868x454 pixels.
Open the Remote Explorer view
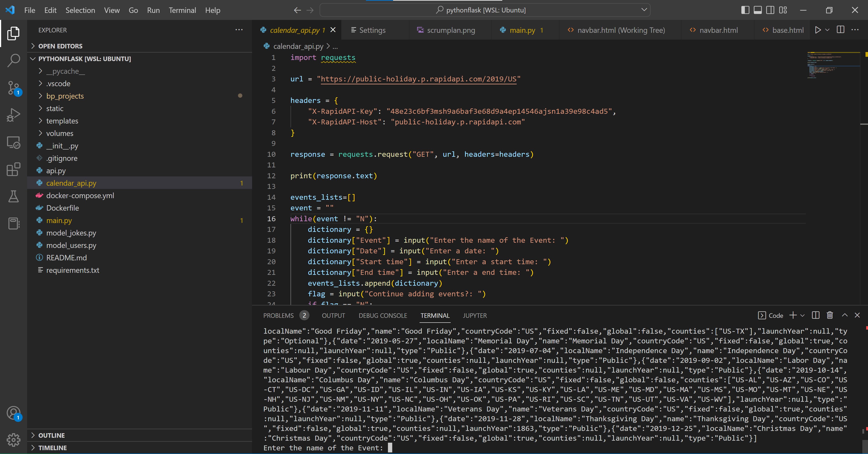(x=13, y=142)
